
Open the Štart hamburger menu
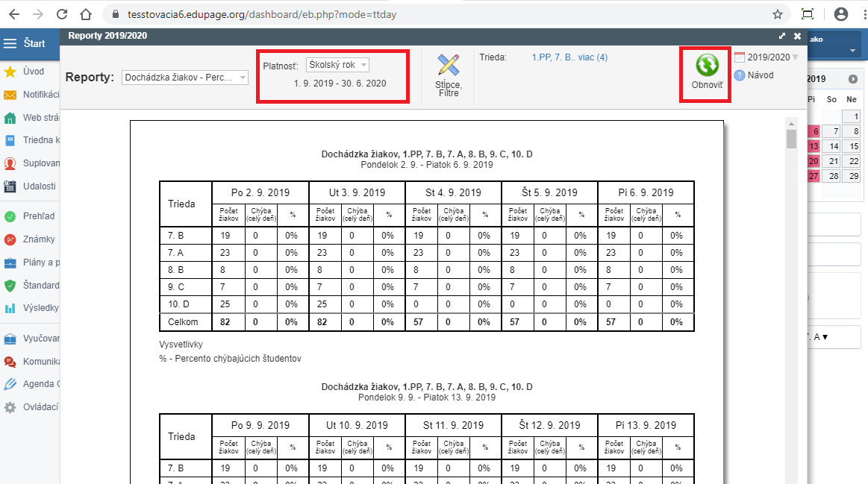pyautogui.click(x=10, y=43)
